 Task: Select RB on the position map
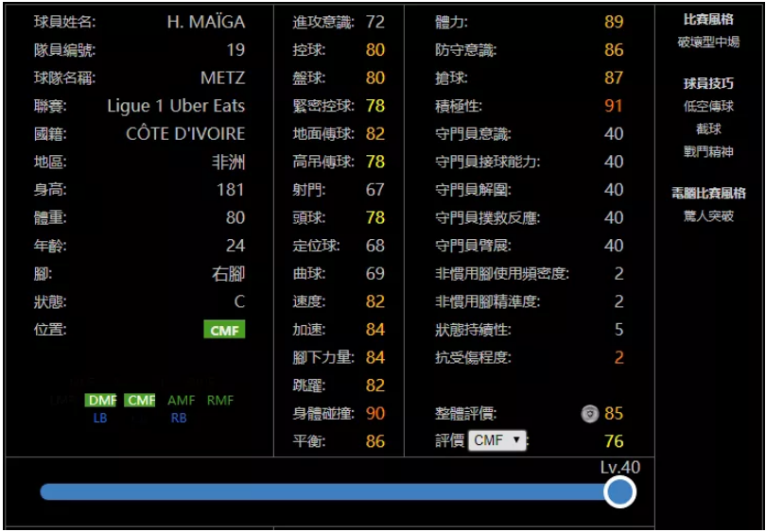pyautogui.click(x=179, y=419)
